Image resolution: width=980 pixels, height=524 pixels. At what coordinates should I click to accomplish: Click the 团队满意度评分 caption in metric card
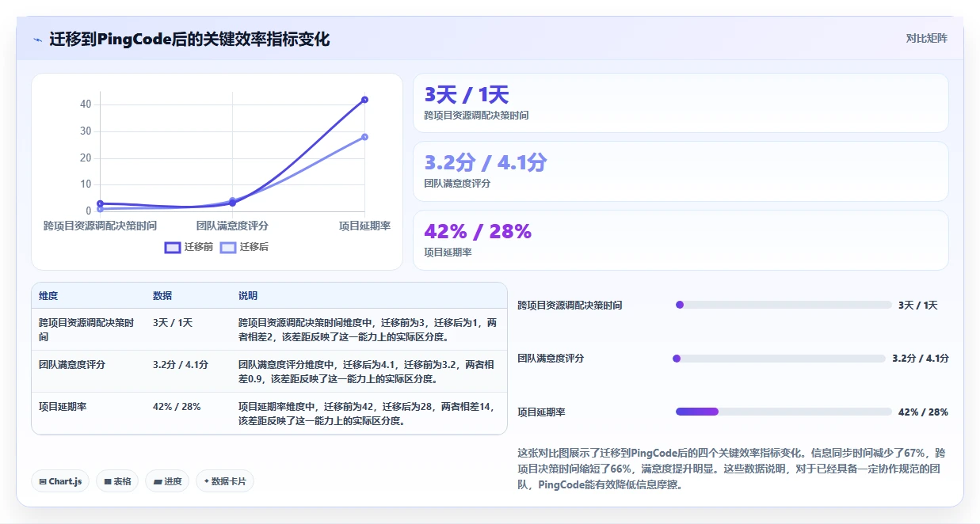coord(457,183)
